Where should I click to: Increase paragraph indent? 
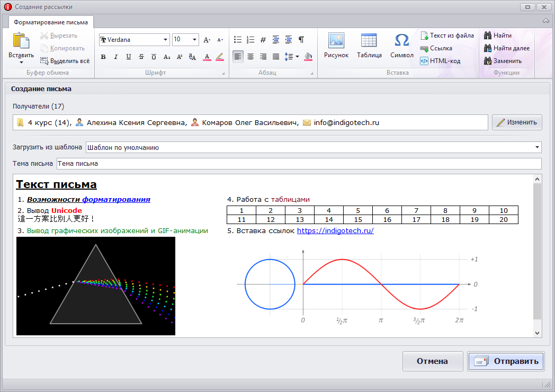tap(289, 40)
